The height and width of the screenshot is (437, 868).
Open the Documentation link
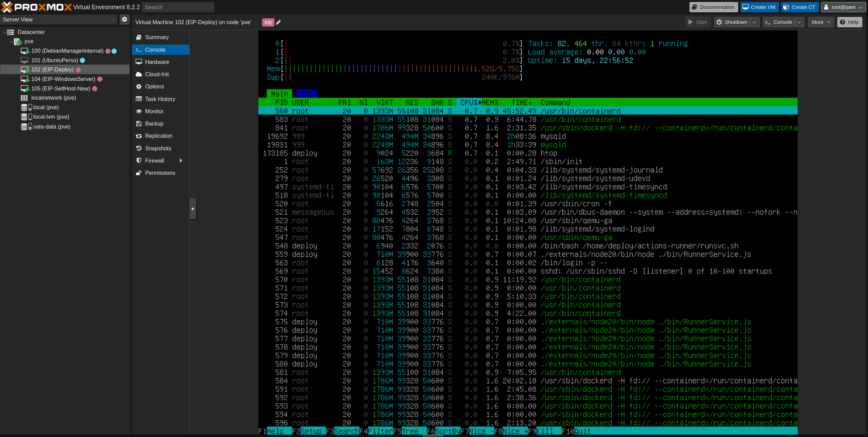coord(714,7)
